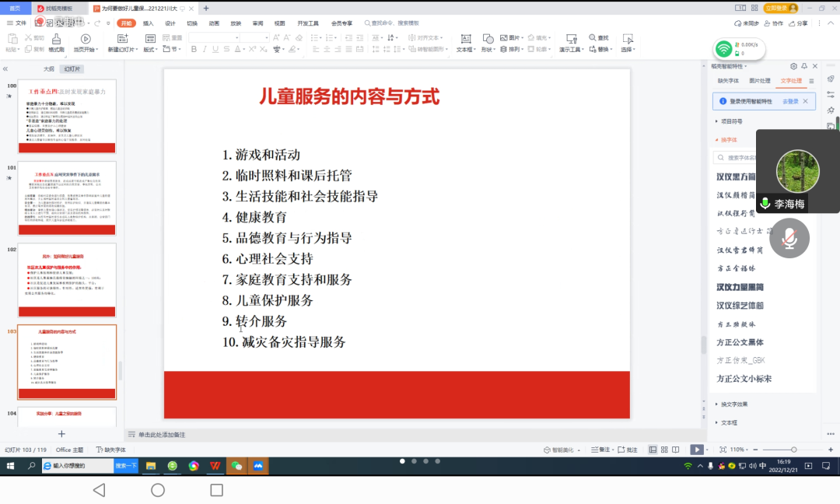The height and width of the screenshot is (504, 840).
Task: Toggle bold formatting
Action: (193, 48)
